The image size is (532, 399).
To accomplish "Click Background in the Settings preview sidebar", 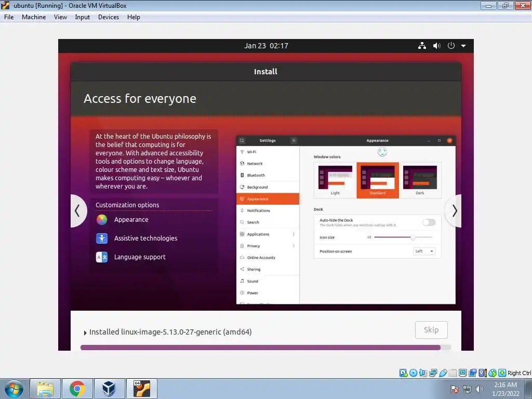I will 268,187.
